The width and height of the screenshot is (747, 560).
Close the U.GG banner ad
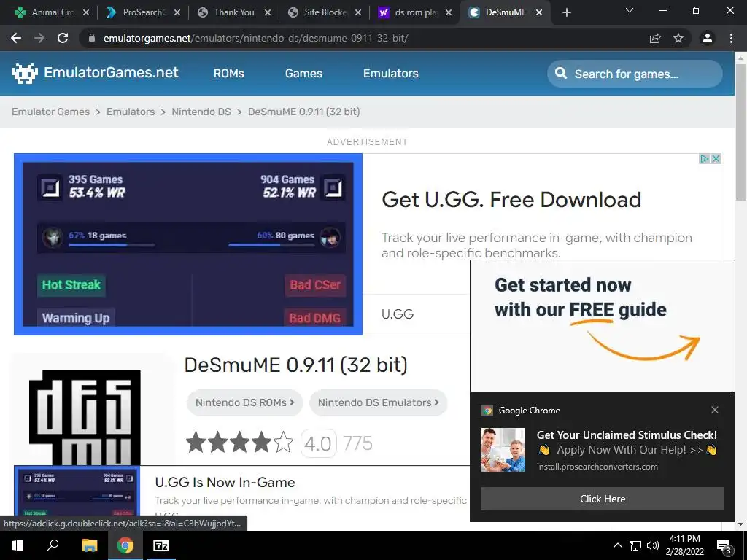(x=716, y=158)
